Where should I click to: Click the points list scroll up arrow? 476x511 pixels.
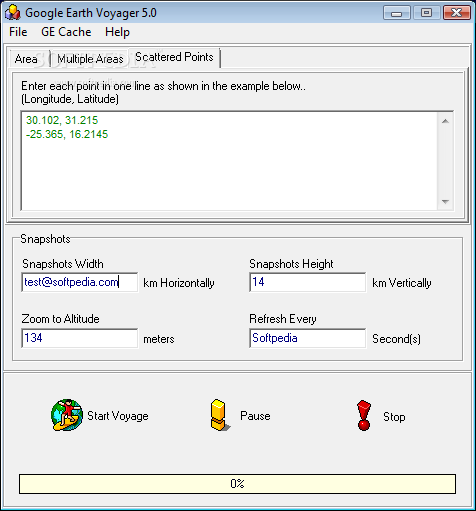445,121
